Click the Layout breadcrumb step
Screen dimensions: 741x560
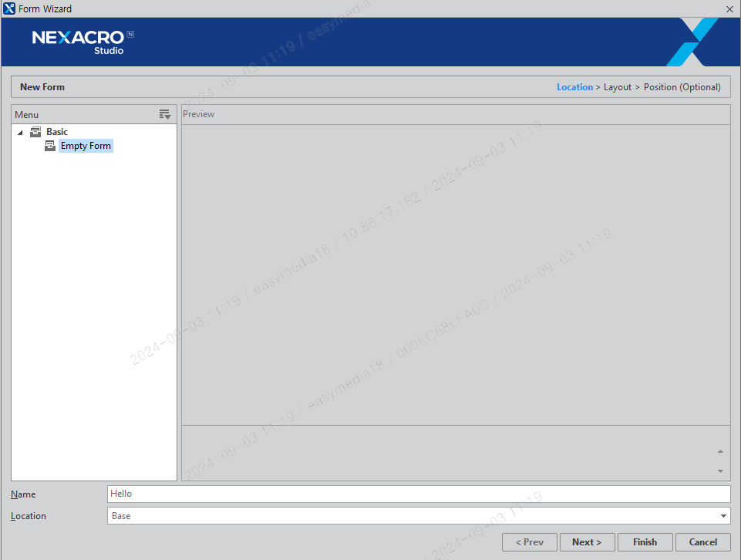click(617, 87)
